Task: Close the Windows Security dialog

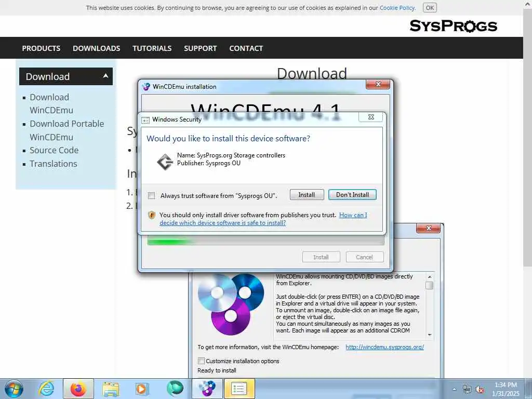Action: [x=371, y=117]
